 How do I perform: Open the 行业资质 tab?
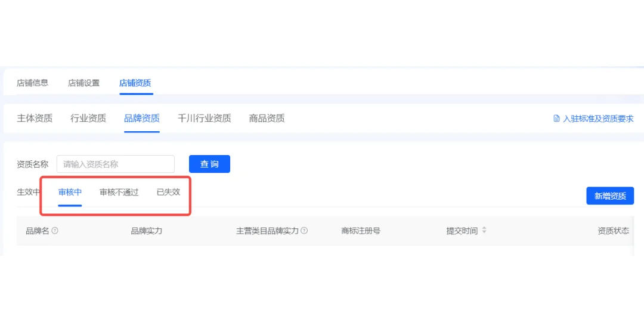coord(88,118)
